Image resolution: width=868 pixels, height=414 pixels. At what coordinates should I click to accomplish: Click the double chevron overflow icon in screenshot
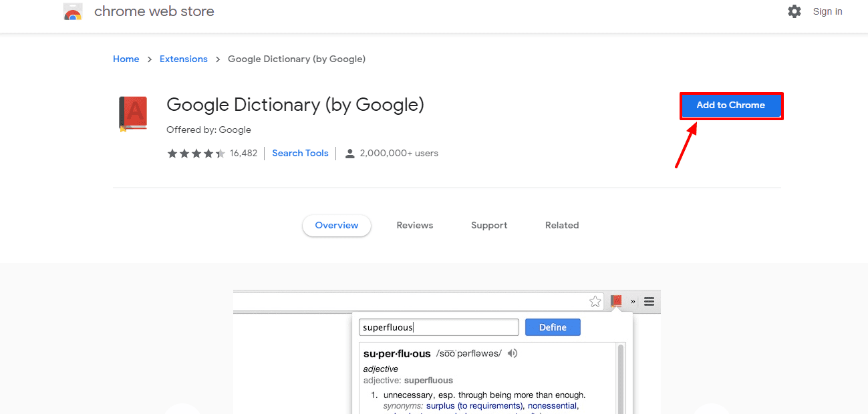633,302
